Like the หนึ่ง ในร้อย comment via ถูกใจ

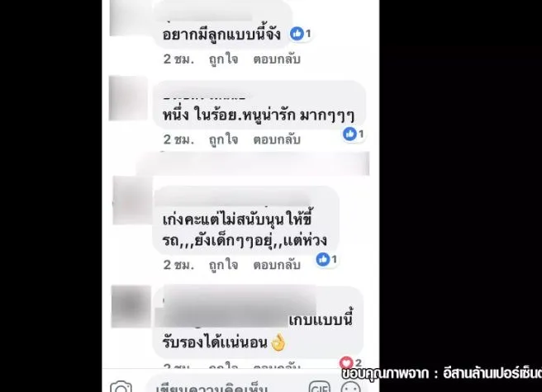223,139
